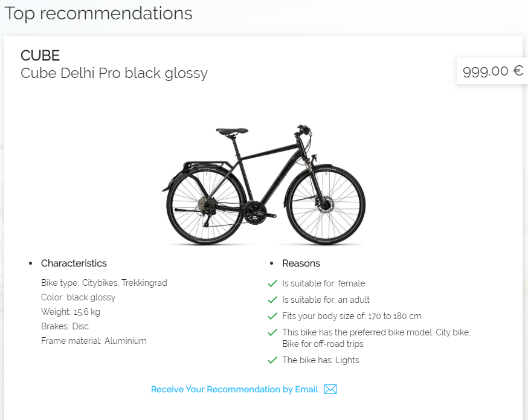This screenshot has width=528, height=420.
Task: Click the "Top recommendations" heading
Action: (98, 13)
